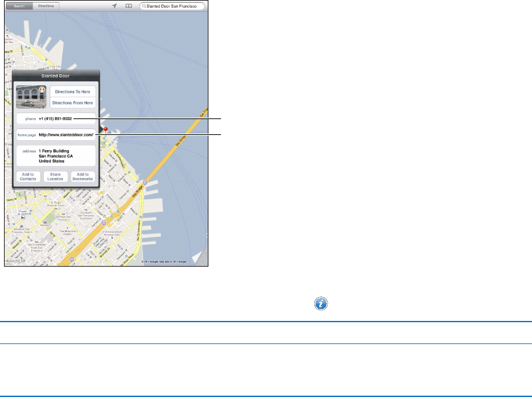Tap the orange street view person icon
Screen dimensions: 532x397
[42, 89]
